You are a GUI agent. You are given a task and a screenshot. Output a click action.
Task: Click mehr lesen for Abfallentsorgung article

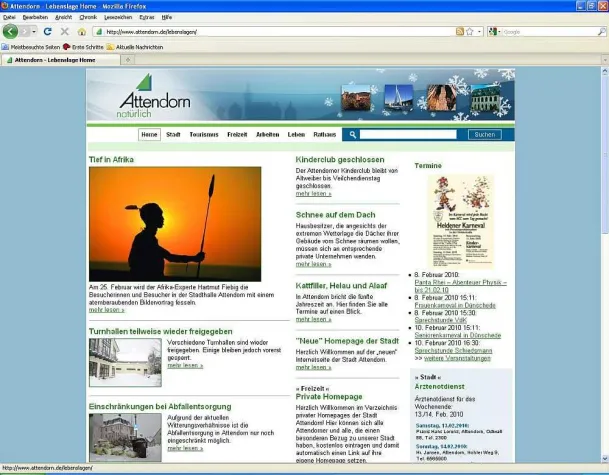185,448
